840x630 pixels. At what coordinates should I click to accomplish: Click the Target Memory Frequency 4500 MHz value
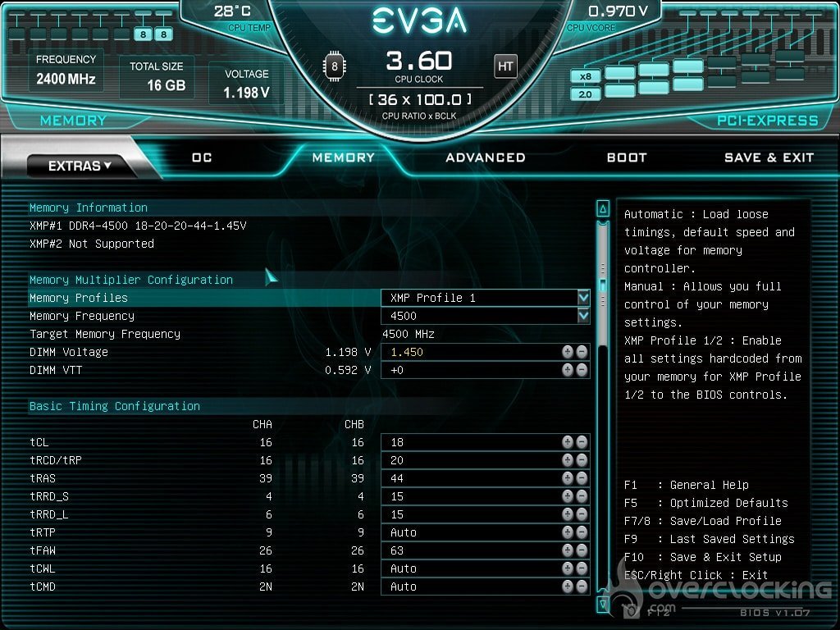click(409, 335)
